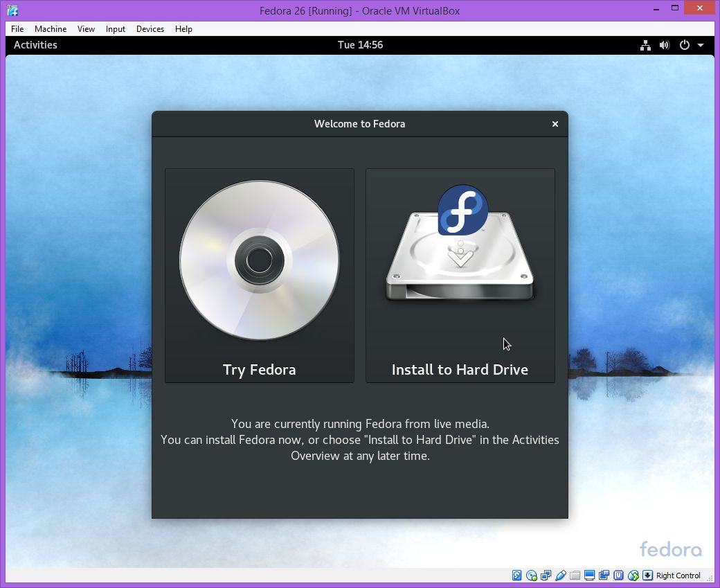This screenshot has width=720, height=588.
Task: Minimize the VirtualBox window
Action: tap(656, 9)
